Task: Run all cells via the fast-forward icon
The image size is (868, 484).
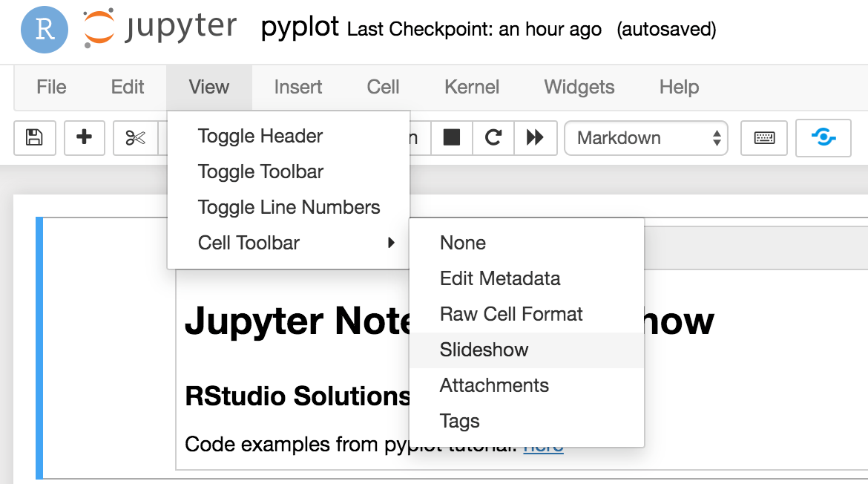Action: 536,138
